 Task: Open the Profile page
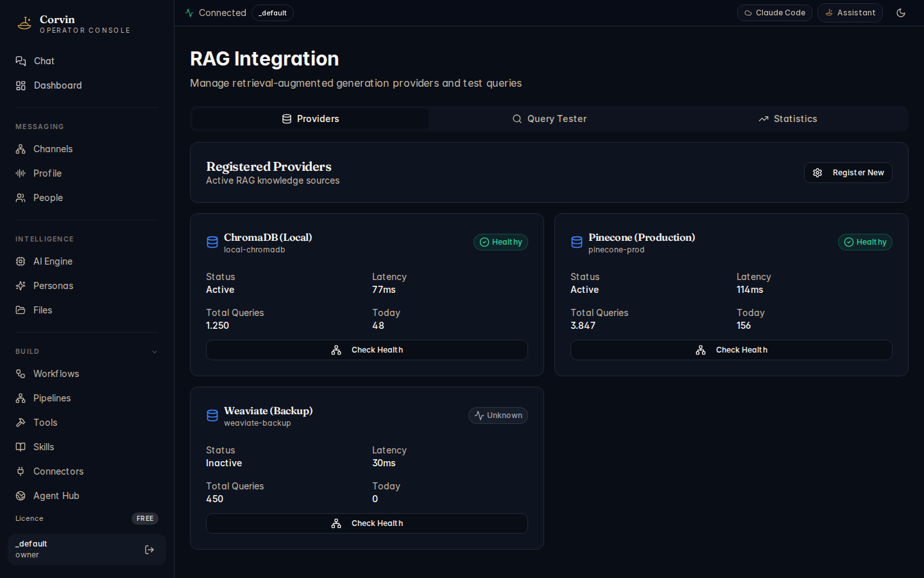pyautogui.click(x=87, y=173)
